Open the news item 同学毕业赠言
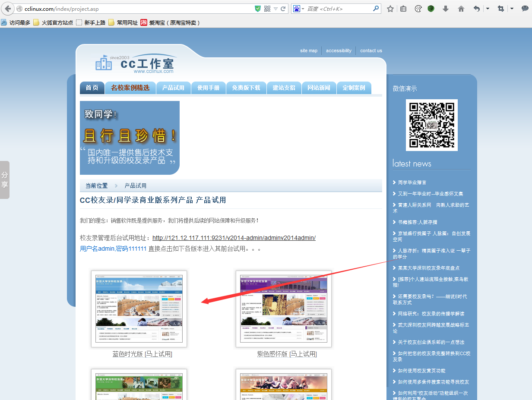Screen dimensions: 532x400 coord(412,183)
